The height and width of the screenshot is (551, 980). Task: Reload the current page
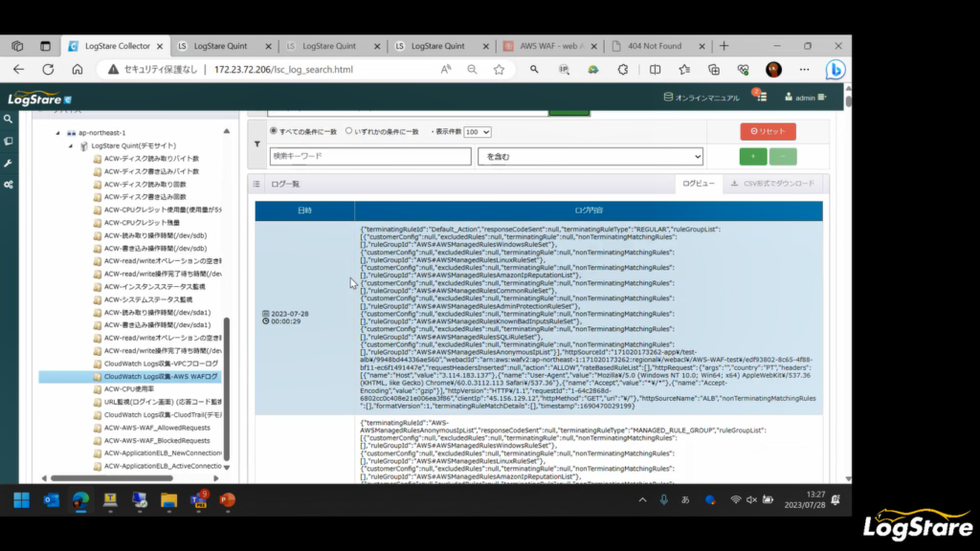(48, 69)
